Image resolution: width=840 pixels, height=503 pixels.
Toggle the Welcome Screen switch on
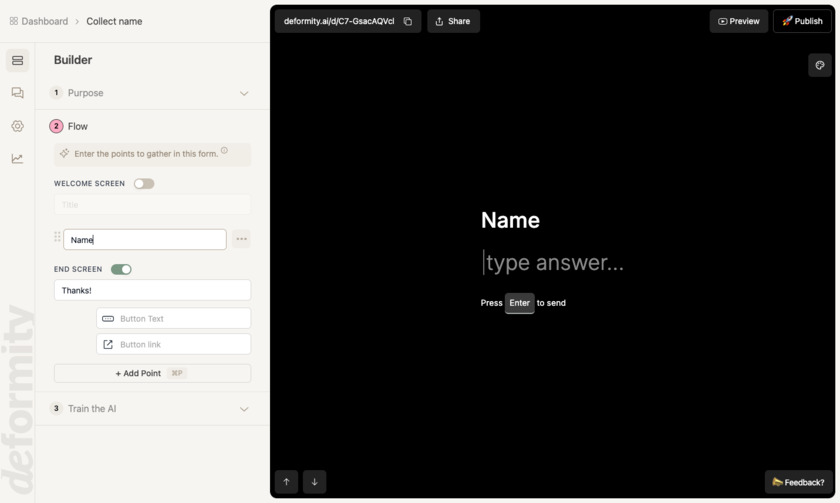[144, 184]
